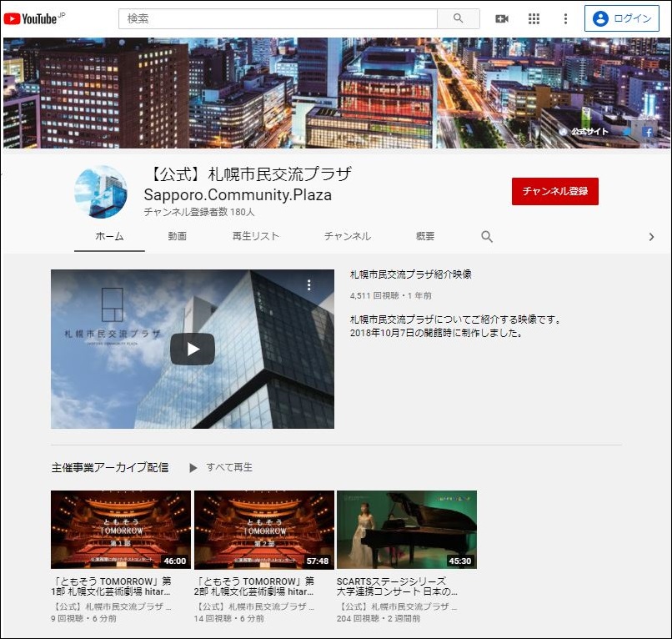
Task: Open the 「ともそう TOMORROW」第2部 video title
Action: click(x=254, y=586)
